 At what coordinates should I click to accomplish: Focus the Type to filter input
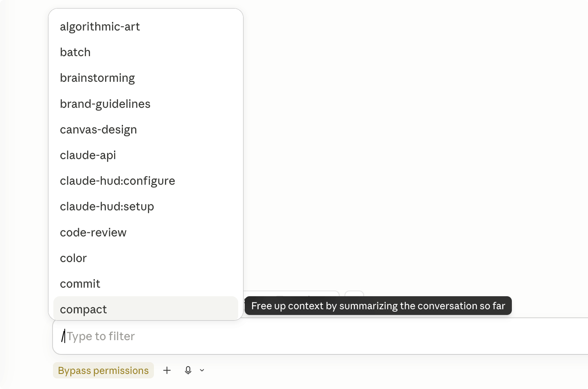pyautogui.click(x=322, y=336)
